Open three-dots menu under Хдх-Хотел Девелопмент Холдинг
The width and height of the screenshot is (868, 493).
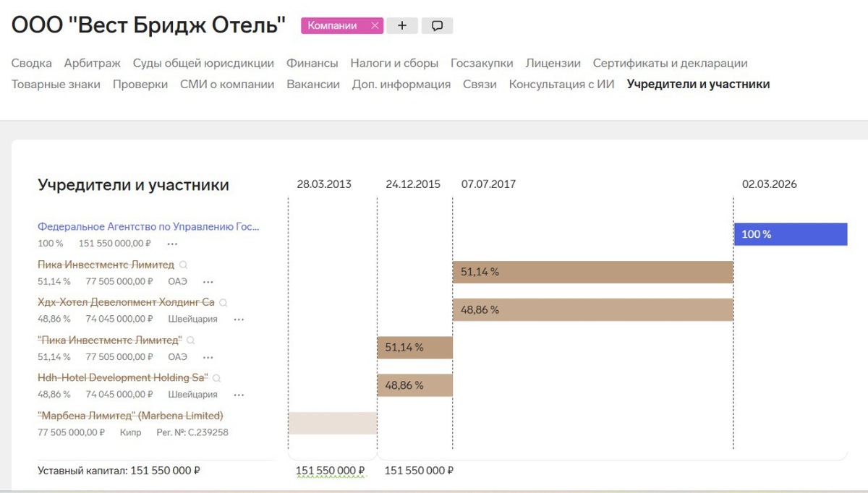(x=239, y=319)
